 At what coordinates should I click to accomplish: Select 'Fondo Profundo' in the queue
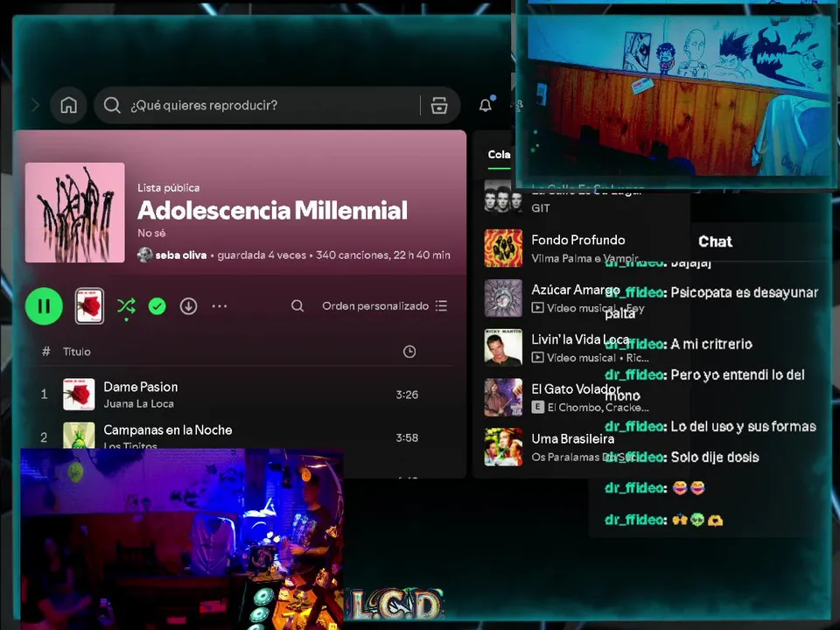578,240
